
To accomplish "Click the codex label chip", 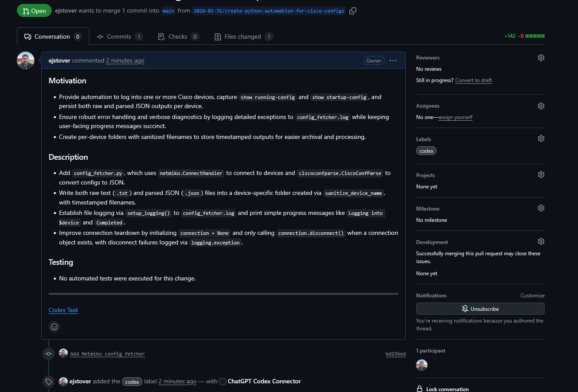I will [x=426, y=151].
